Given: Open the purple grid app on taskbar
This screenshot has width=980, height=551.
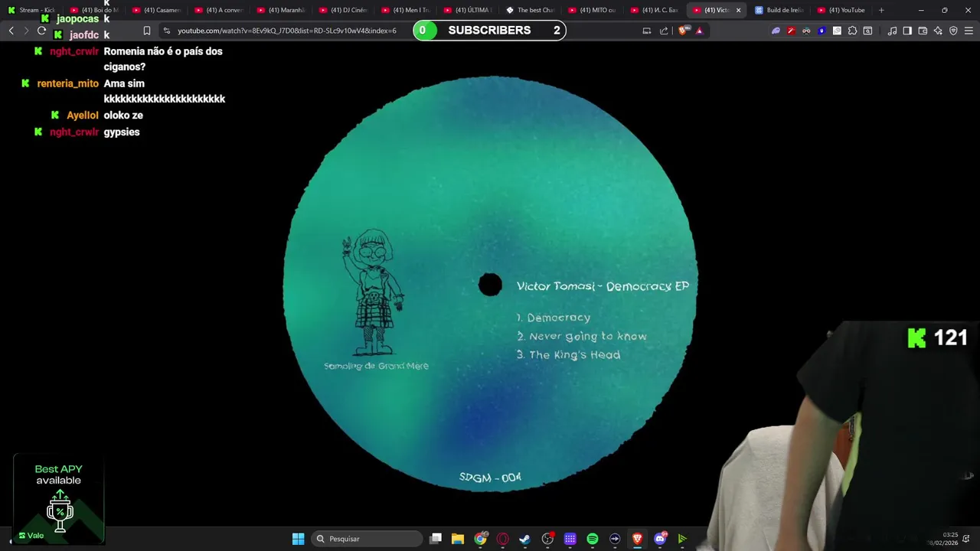Looking at the screenshot, I should 570,539.
